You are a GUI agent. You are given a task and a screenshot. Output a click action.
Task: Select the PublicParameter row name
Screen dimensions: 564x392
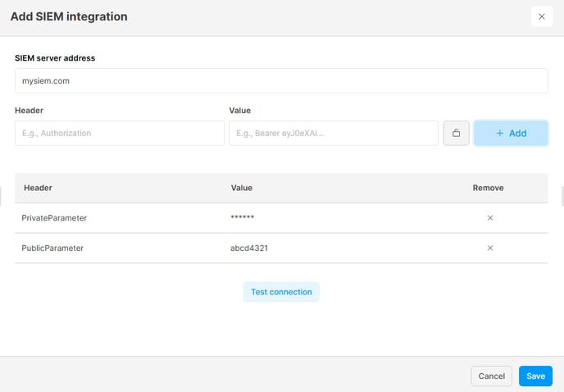click(x=52, y=248)
